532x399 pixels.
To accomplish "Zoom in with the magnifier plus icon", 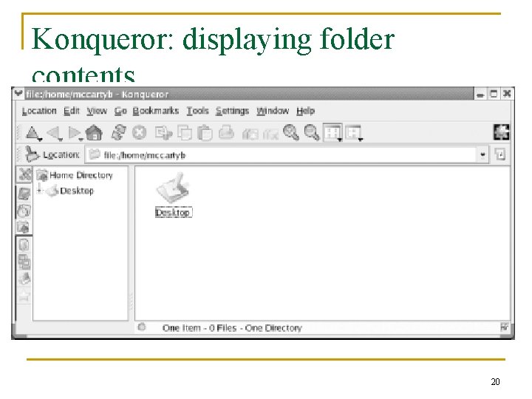I will 291,133.
